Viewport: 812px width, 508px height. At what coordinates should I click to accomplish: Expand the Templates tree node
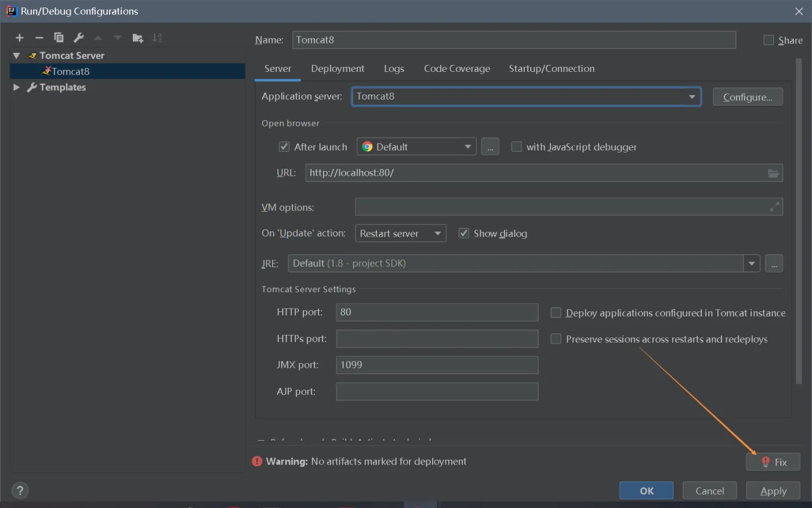pos(16,87)
